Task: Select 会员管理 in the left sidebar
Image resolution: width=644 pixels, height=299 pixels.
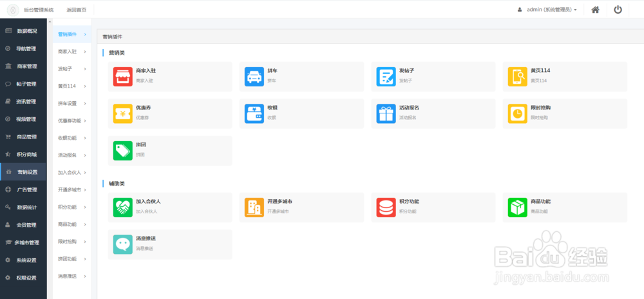Action: (x=23, y=225)
